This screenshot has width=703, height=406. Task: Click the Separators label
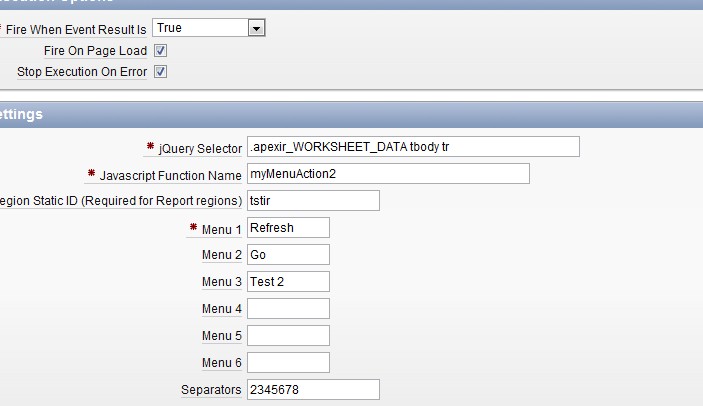pyautogui.click(x=211, y=390)
